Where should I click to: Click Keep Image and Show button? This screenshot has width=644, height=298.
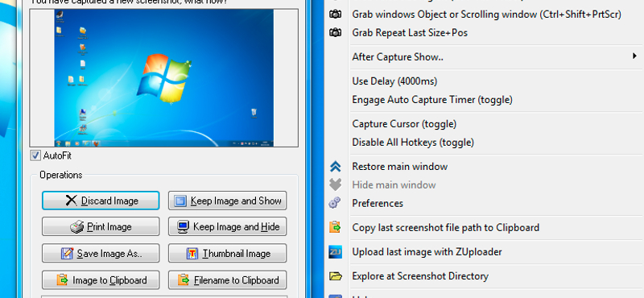click(227, 201)
